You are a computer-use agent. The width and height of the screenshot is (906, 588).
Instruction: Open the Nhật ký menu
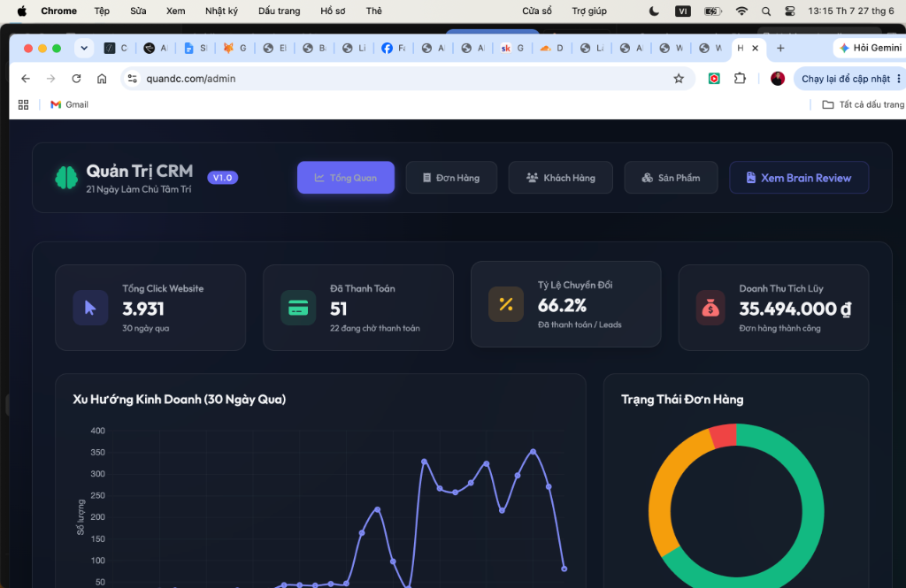[221, 11]
